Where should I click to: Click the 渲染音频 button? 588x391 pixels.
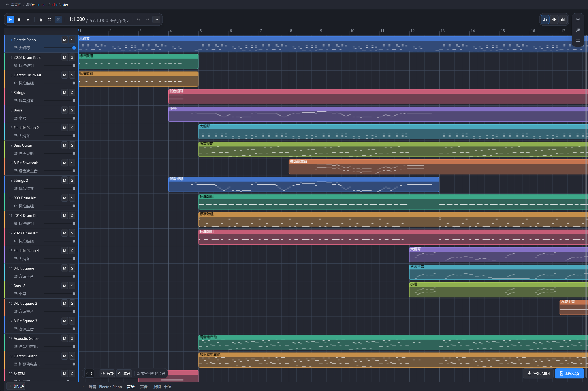(x=570, y=373)
